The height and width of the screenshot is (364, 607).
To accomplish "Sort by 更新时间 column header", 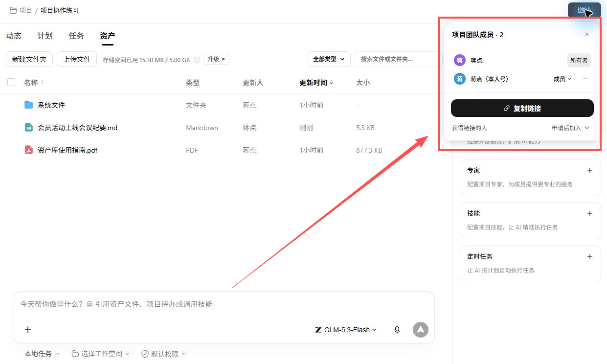I will click(x=316, y=82).
